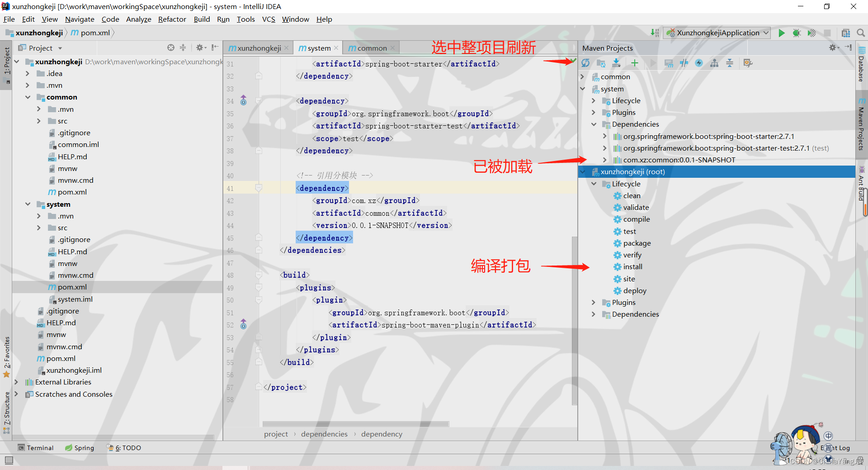Collapse the common folder in Project tree

click(x=28, y=97)
